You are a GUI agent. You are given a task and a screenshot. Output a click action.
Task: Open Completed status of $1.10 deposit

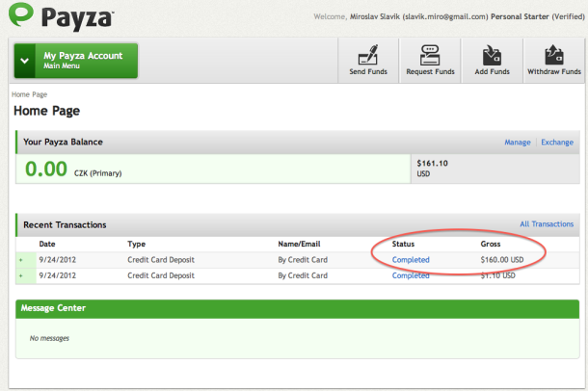pos(411,275)
